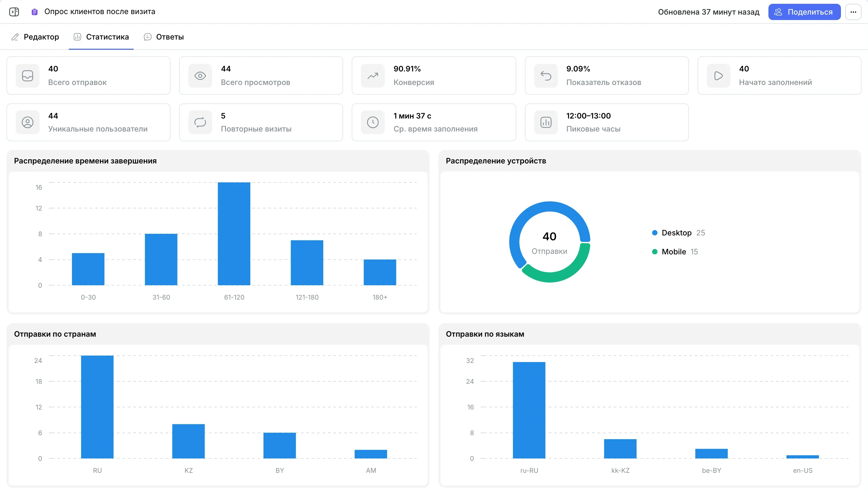
Task: Click the 31-60 completion time bar
Action: click(161, 259)
